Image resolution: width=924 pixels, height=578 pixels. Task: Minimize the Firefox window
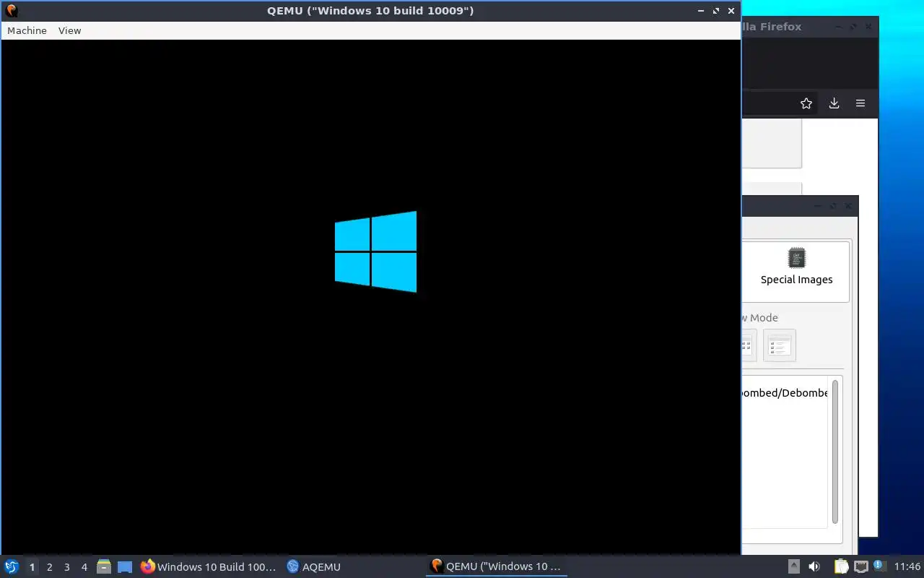point(838,27)
